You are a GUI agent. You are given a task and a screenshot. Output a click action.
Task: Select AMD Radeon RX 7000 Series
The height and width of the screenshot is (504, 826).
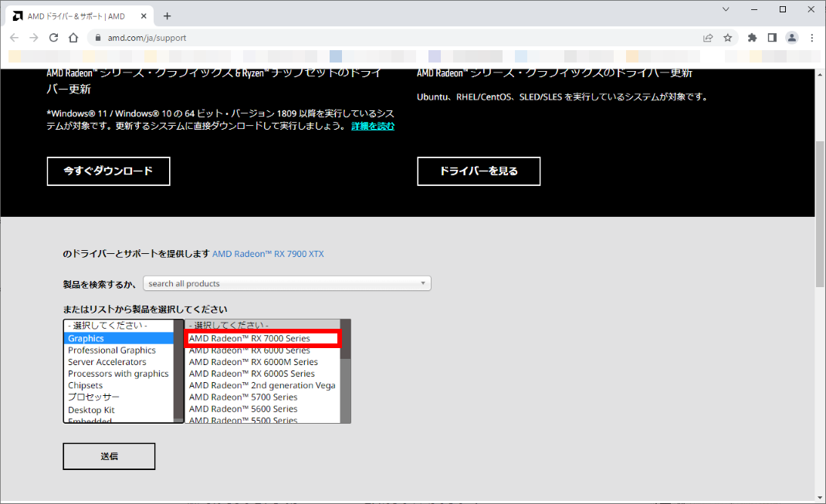262,339
